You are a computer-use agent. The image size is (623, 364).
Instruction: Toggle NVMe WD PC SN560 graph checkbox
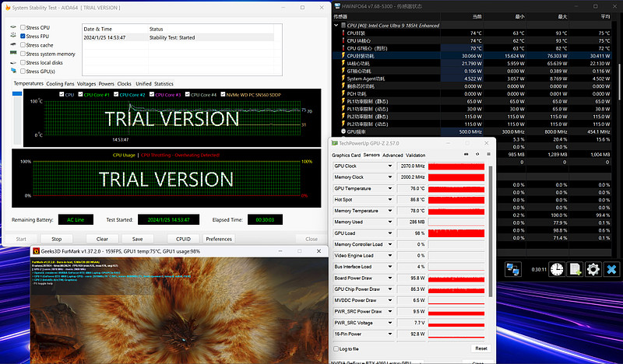point(223,94)
